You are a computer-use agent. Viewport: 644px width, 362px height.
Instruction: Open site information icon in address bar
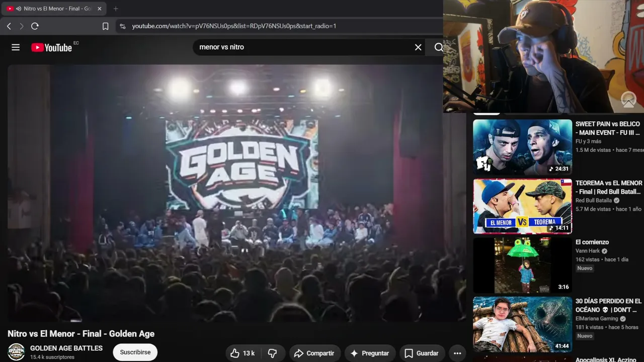point(122,26)
